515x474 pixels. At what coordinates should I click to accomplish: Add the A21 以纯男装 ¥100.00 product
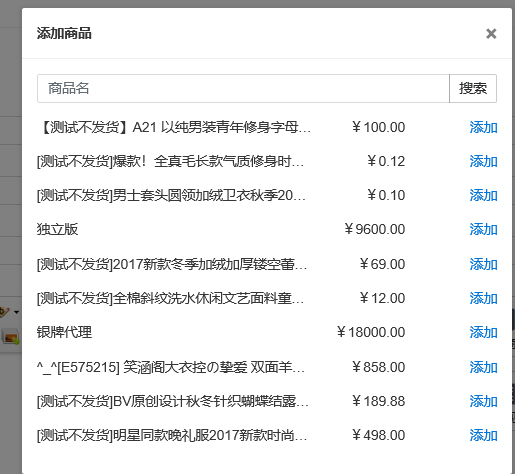483,127
